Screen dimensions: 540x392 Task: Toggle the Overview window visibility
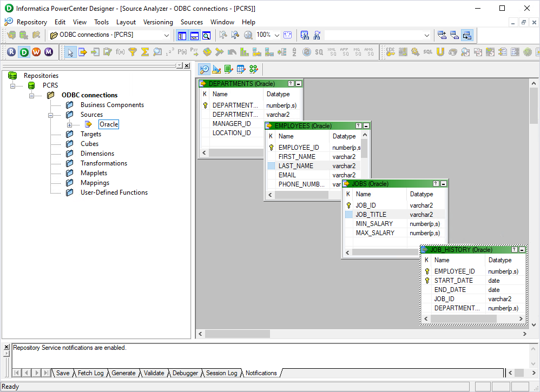point(207,35)
